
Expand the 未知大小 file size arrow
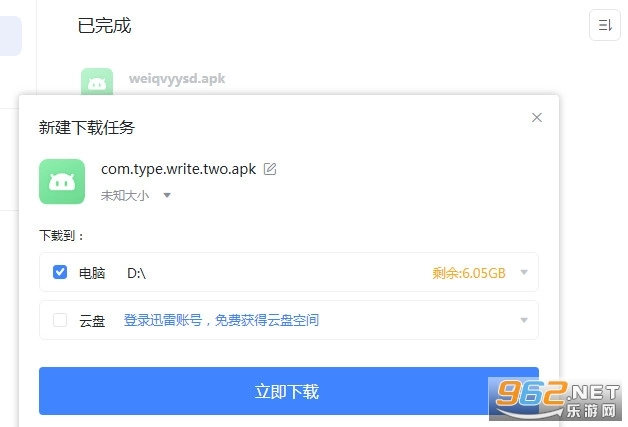(x=167, y=195)
